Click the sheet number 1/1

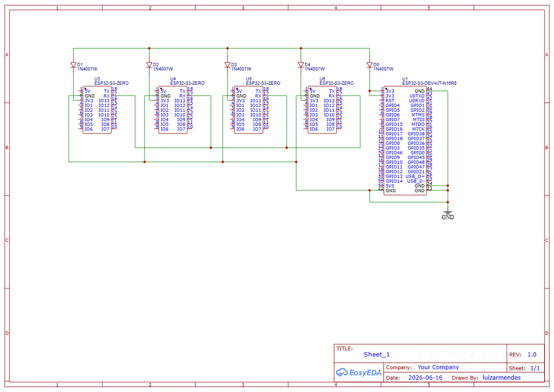pos(535,368)
